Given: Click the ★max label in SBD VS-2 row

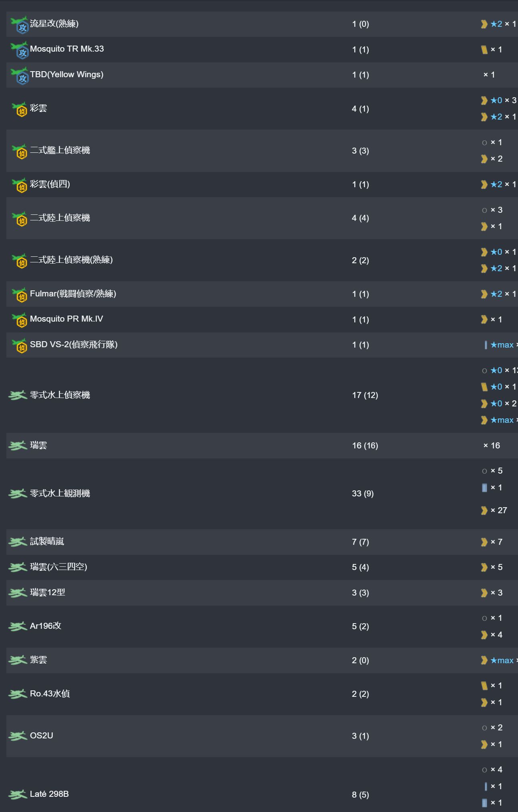Looking at the screenshot, I should [502, 345].
